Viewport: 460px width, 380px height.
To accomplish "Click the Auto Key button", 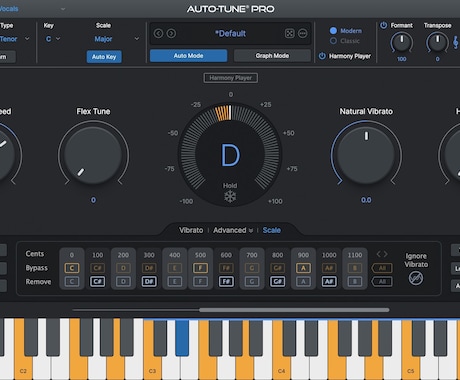I will click(x=104, y=57).
